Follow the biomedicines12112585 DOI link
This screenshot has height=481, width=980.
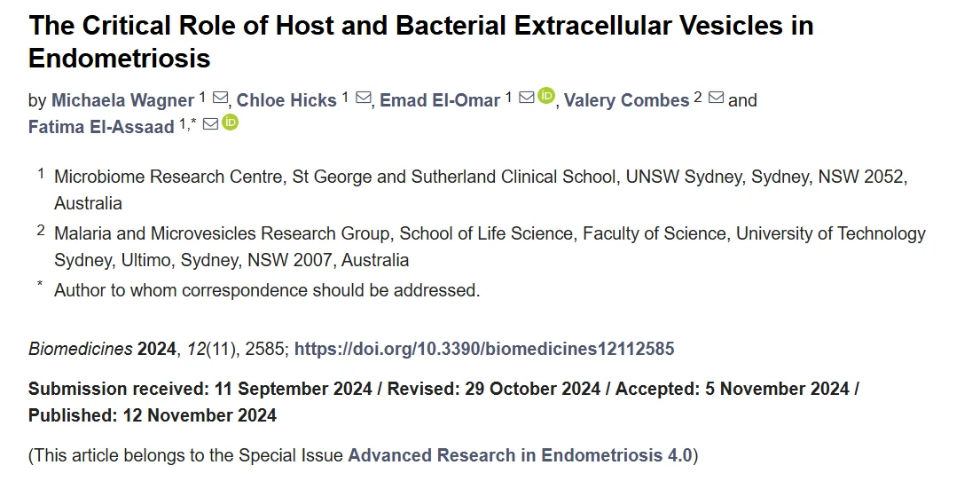click(484, 349)
